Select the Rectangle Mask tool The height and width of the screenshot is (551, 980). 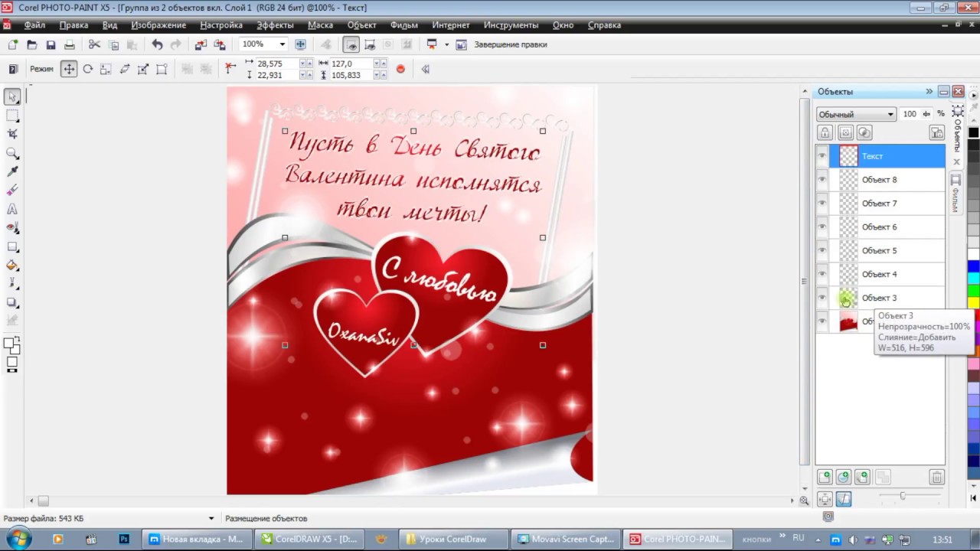12,116
